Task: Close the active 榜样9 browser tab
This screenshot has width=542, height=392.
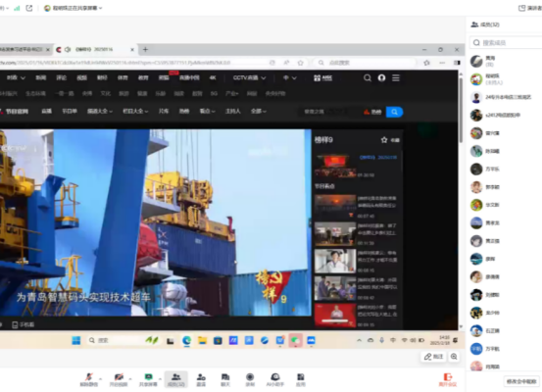Action: tap(132, 50)
